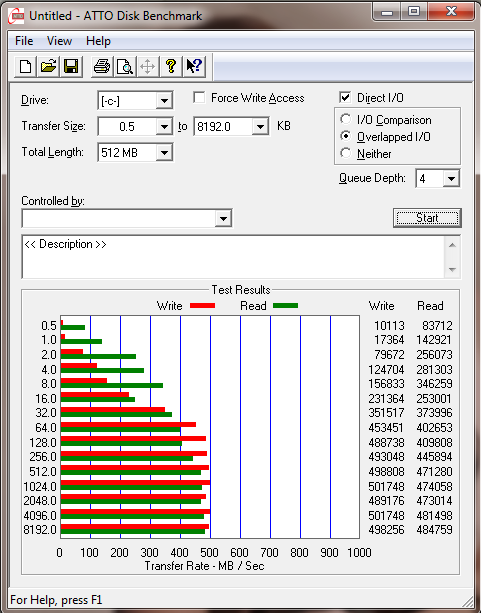Activate the context help pointer icon
Screen dimensions: 481x615
194,66
